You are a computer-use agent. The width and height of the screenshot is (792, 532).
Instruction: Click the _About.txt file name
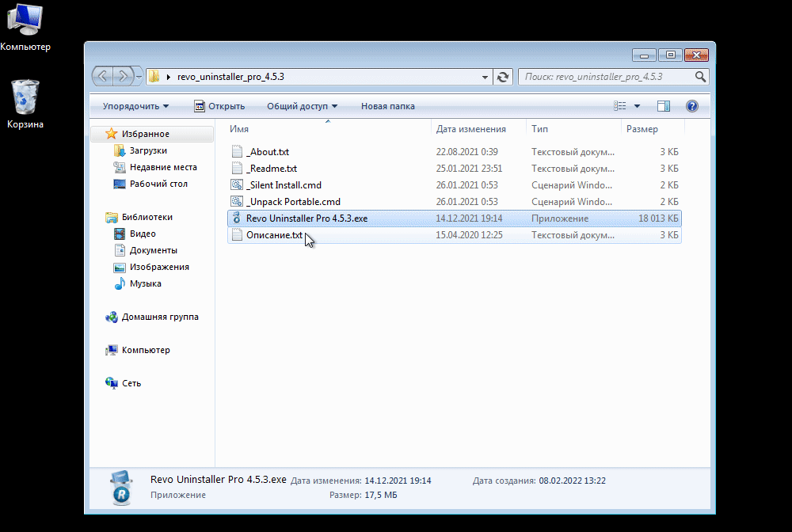tap(268, 151)
